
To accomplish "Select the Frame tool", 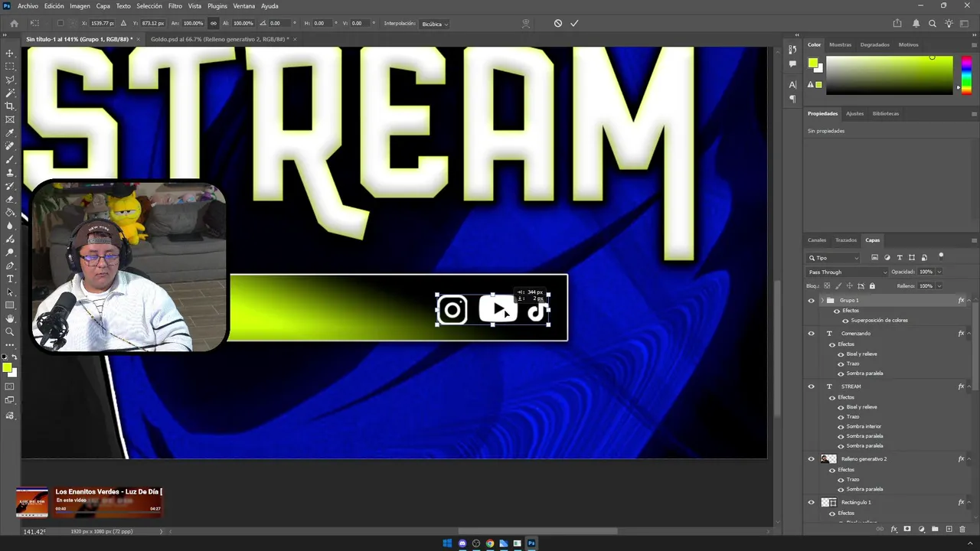I will click(10, 119).
